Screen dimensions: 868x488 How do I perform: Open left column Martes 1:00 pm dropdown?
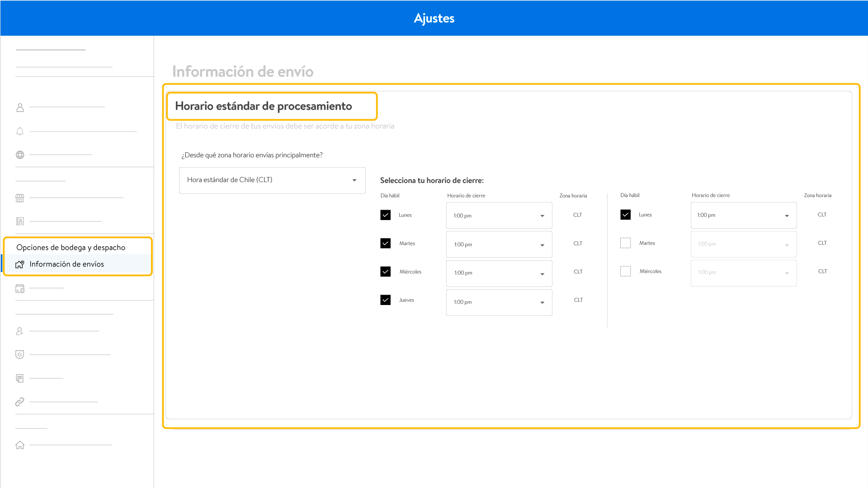tap(499, 244)
